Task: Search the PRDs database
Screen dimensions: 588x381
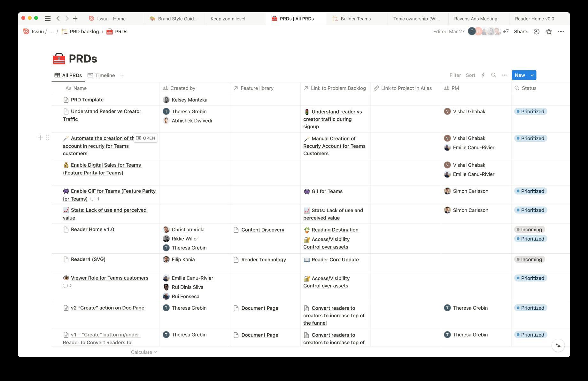Action: 494,75
